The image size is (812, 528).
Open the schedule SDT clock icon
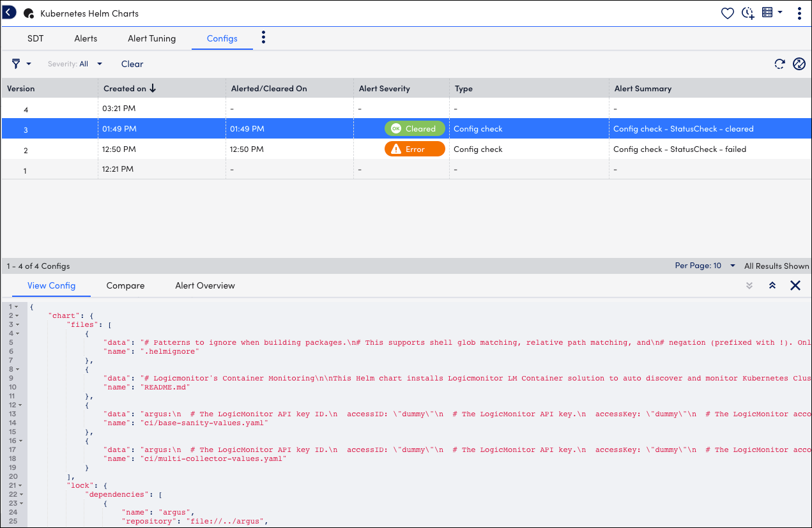point(747,13)
